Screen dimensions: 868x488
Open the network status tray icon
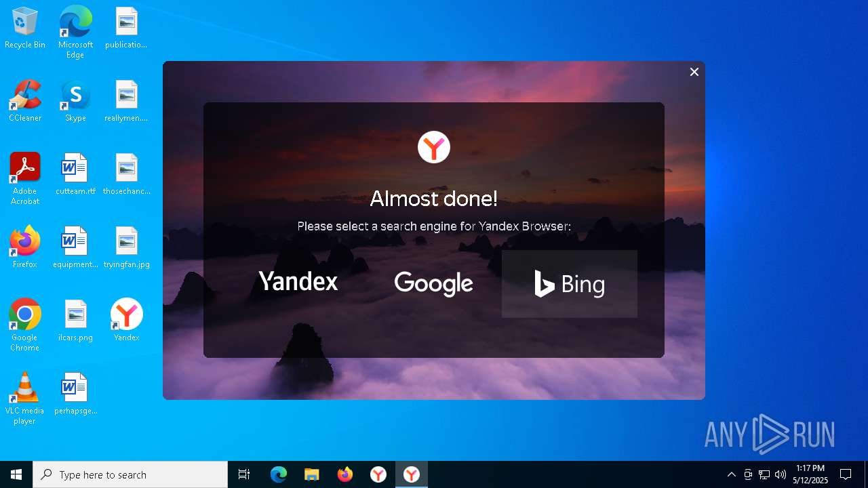coord(764,474)
